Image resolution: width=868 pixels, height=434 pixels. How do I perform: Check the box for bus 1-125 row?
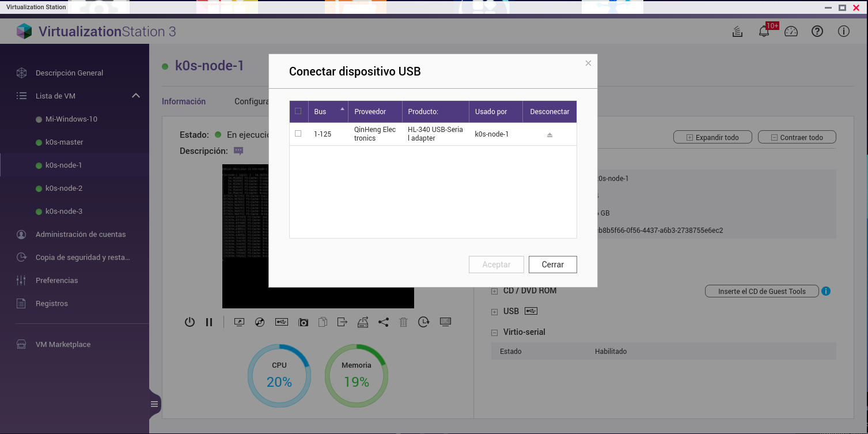(x=298, y=134)
